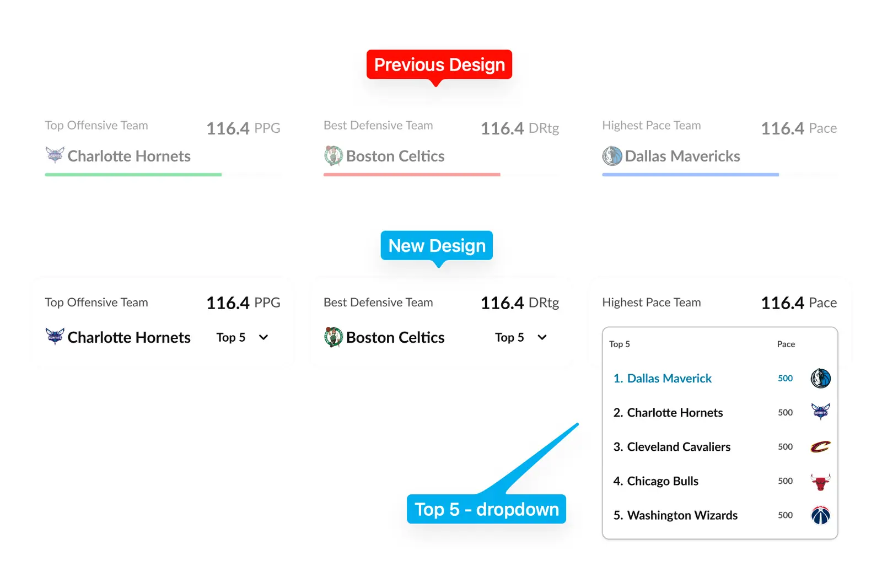Click 116.4 DRtg value in previous design
882x588 pixels.
(520, 128)
